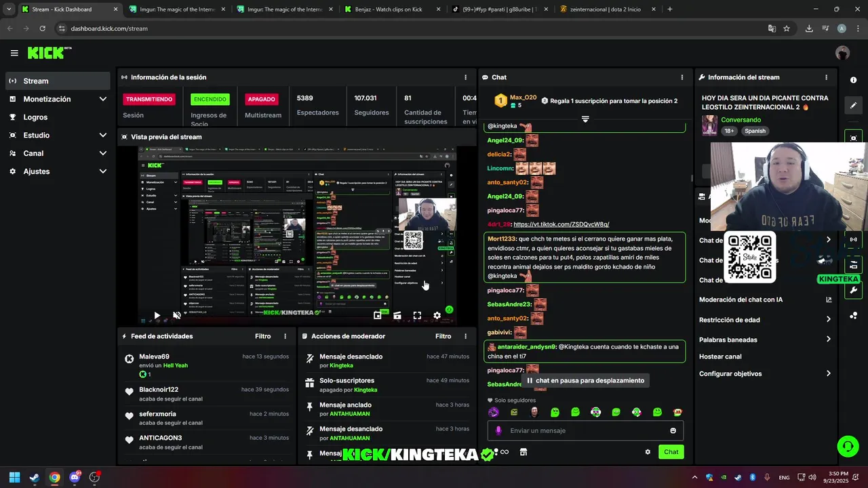The width and height of the screenshot is (868, 488).
Task: Switch to the zeinternacional dota 2 browser tab
Action: 608,9
